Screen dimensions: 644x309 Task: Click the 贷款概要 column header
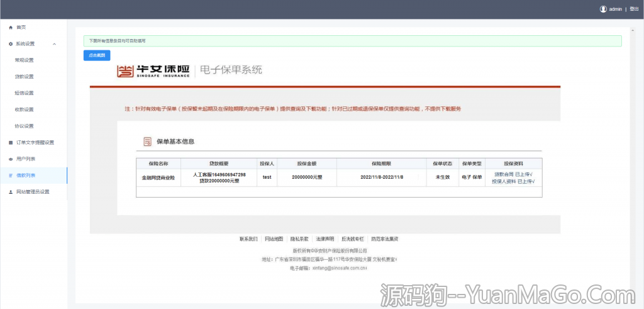click(x=219, y=164)
